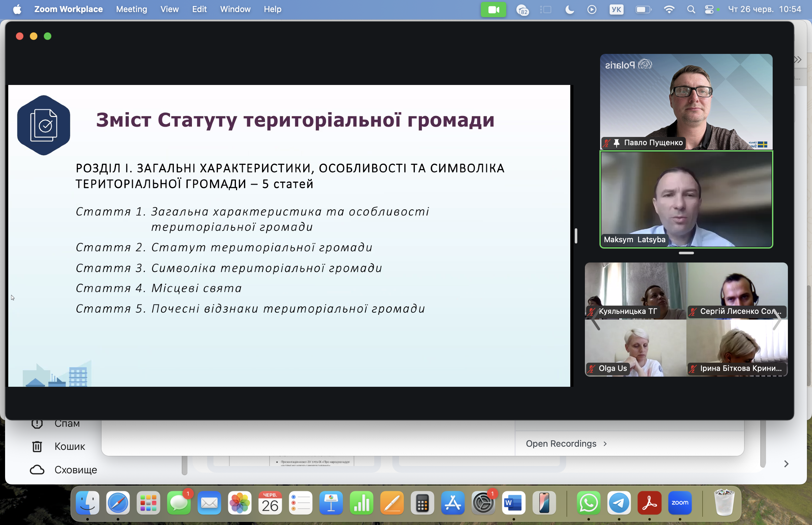Viewport: 812px width, 525px height.
Task: Select the Maksym Latsyba video tile
Action: [686, 199]
